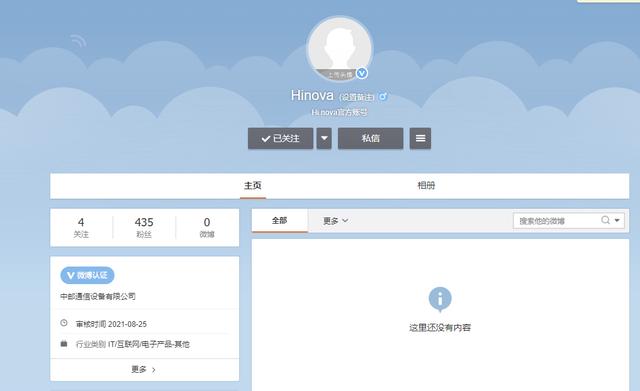
Task: Open the 0 微博 posts count
Action: tap(207, 227)
